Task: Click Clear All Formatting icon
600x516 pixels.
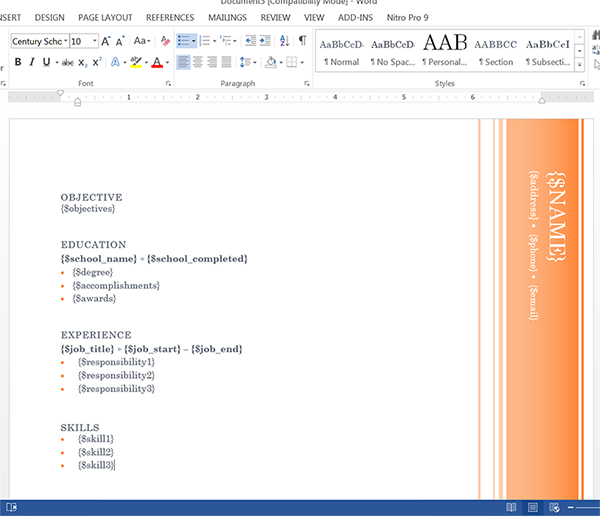Action: [x=165, y=41]
